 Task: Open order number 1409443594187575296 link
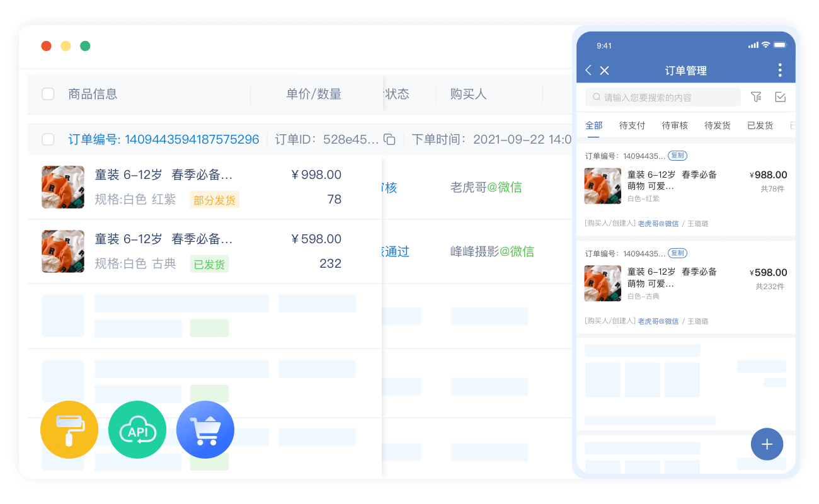[x=164, y=139]
